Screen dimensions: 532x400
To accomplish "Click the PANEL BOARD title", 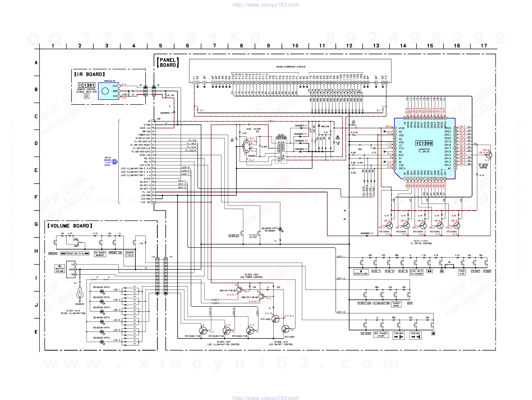I will tap(168, 62).
